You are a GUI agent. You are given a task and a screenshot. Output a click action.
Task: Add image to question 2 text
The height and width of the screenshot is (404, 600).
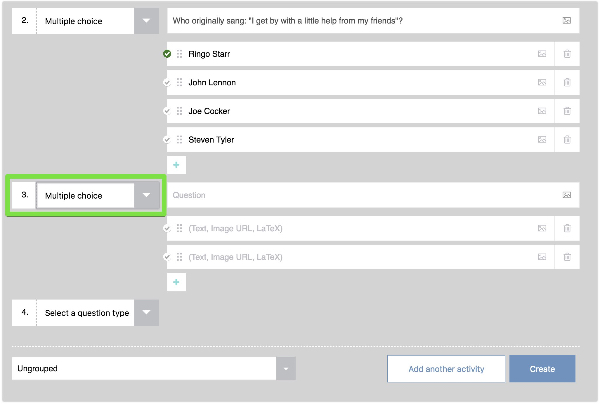pos(566,20)
